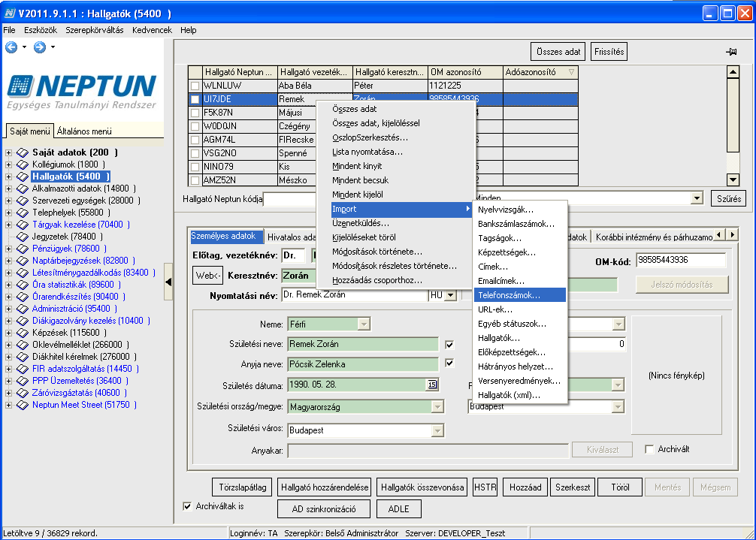Viewport: 756px width, 540px height.
Task: Click the Létesítménygazdálkodás node icon
Action: [x=23, y=273]
